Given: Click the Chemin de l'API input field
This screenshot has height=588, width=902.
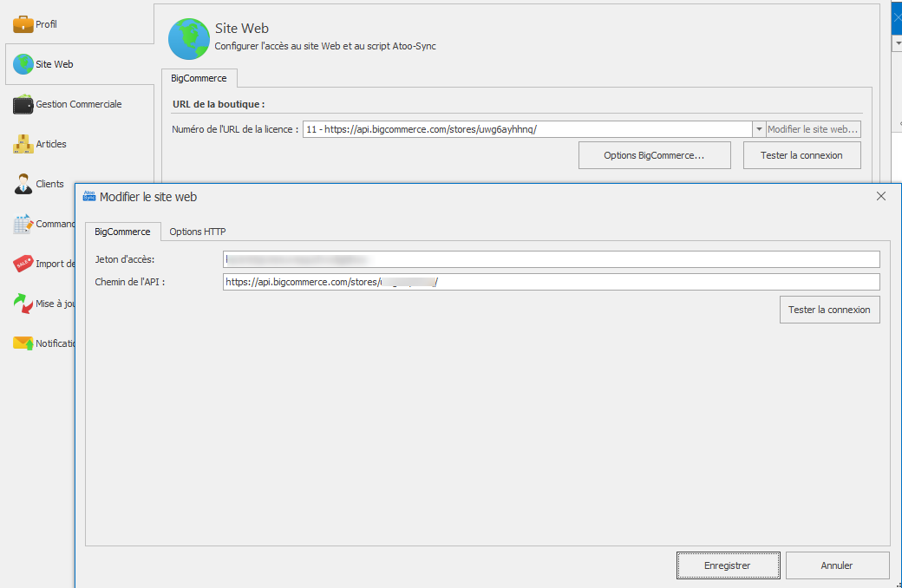Looking at the screenshot, I should (551, 282).
